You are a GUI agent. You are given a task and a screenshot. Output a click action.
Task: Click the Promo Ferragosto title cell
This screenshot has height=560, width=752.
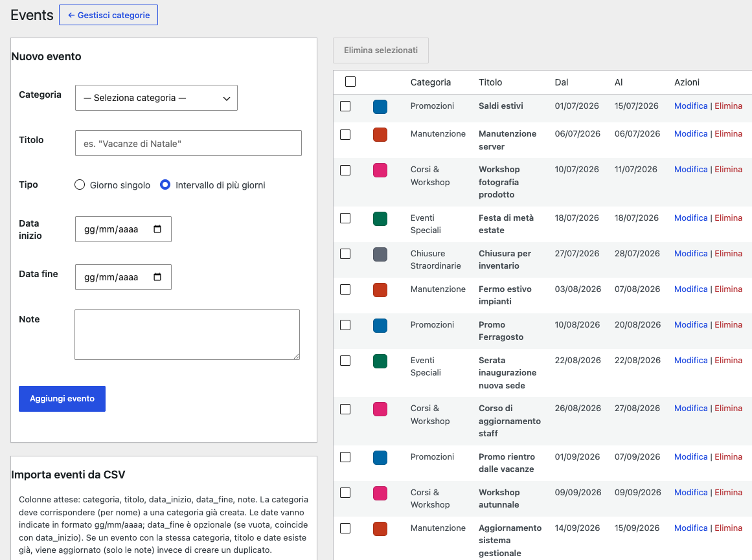[x=501, y=331]
